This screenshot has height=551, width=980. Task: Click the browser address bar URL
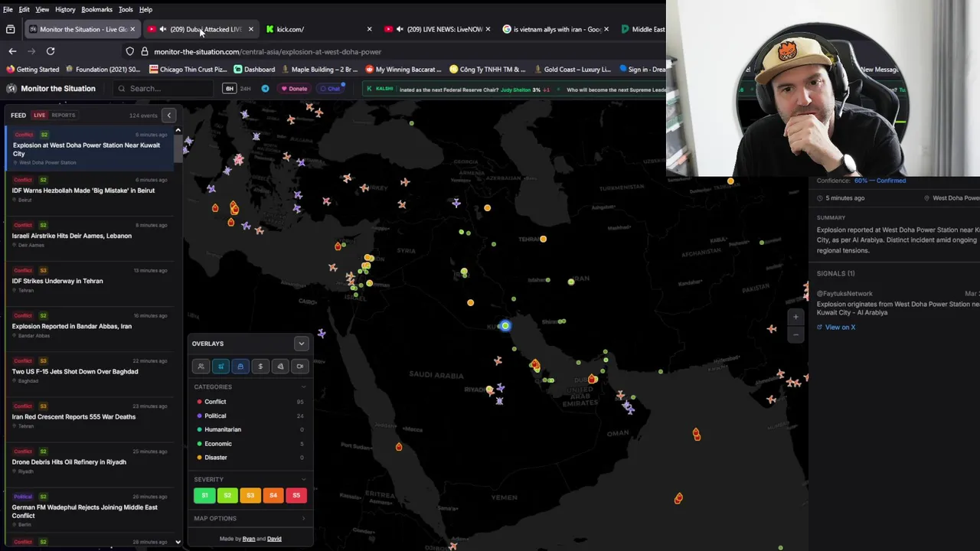(x=267, y=52)
